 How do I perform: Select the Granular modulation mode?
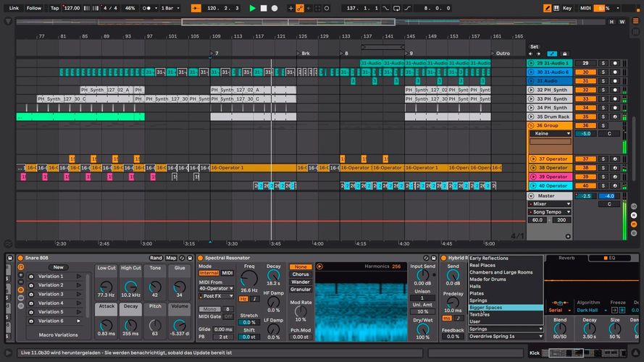coord(301,290)
